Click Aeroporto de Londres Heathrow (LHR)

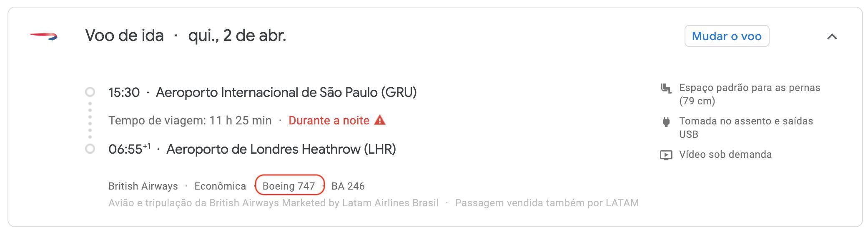[281, 149]
